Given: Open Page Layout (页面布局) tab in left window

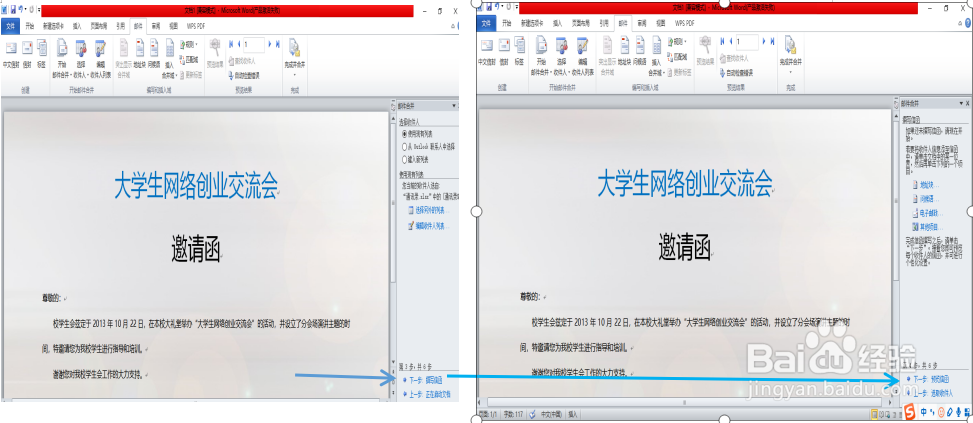Looking at the screenshot, I should (99, 26).
